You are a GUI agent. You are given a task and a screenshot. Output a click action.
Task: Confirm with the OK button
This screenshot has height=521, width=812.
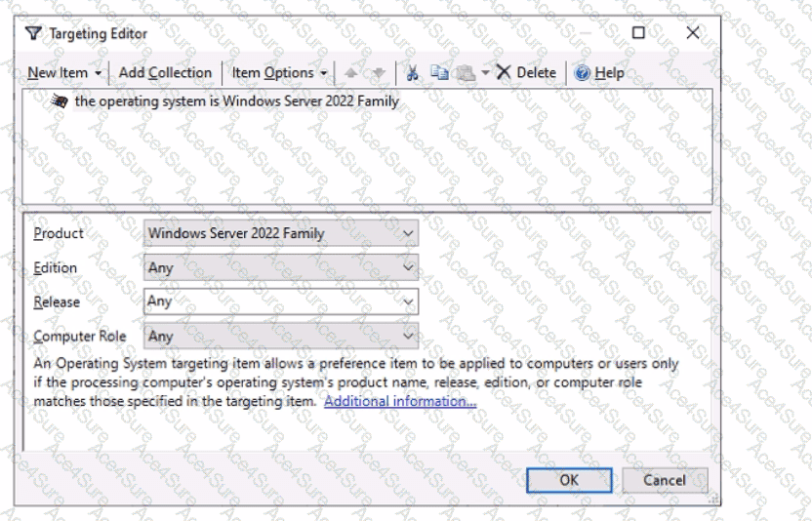[569, 480]
